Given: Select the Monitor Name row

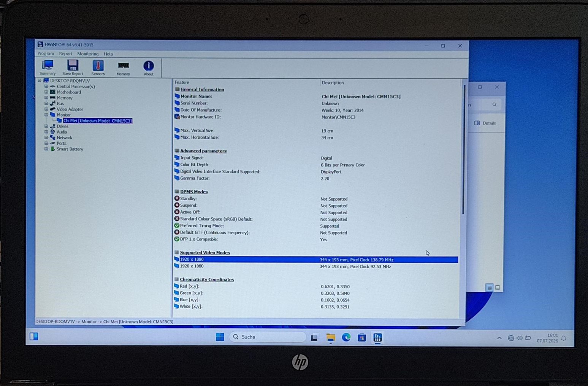Looking at the screenshot, I should click(x=316, y=96).
